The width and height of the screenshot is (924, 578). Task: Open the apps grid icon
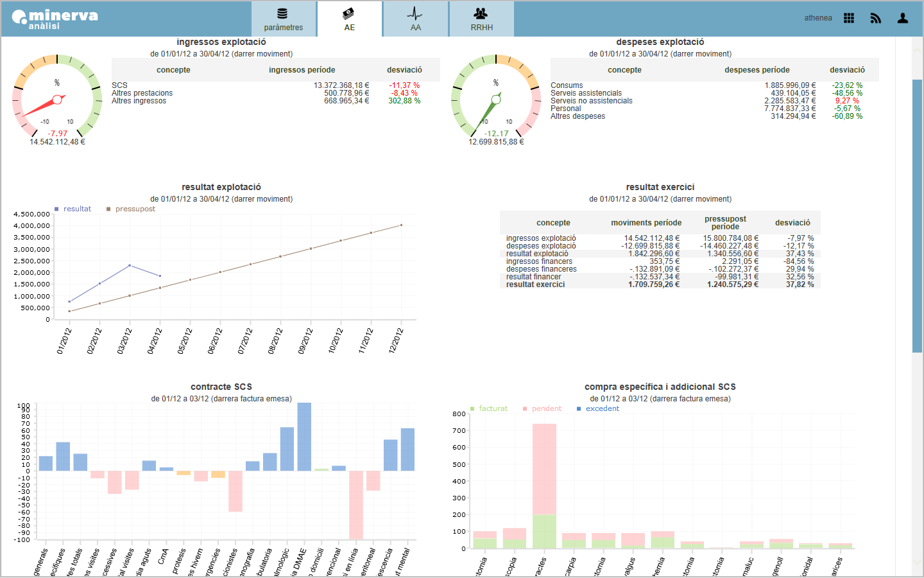pos(849,18)
